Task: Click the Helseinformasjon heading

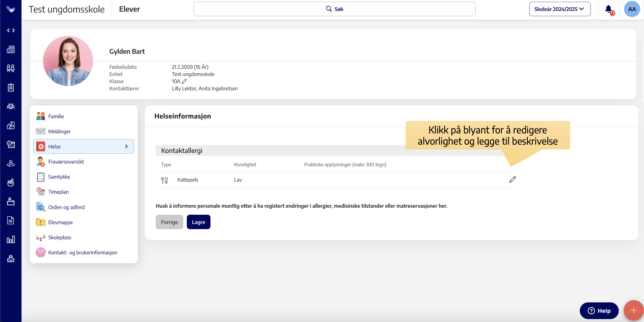Action: pyautogui.click(x=183, y=116)
